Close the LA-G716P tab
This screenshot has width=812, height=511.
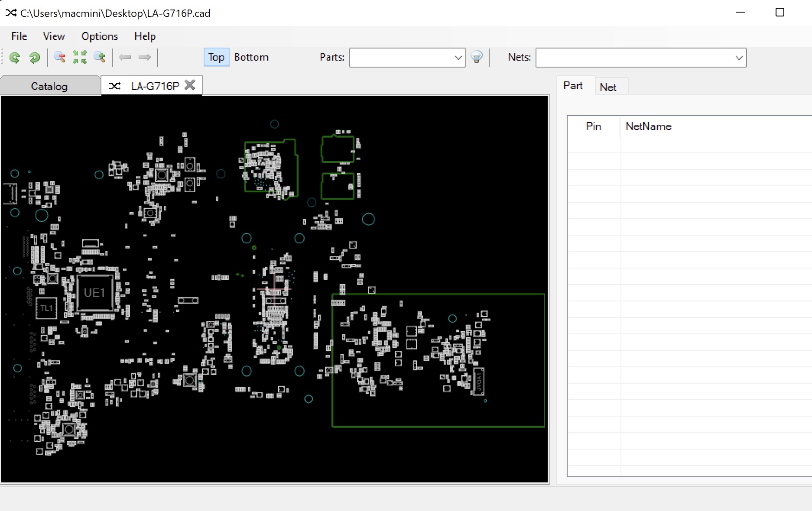coord(190,85)
